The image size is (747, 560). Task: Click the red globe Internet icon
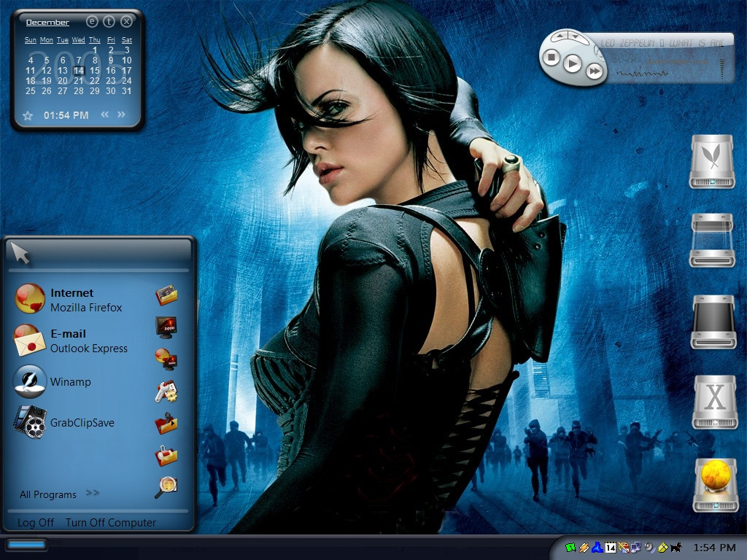(x=29, y=298)
